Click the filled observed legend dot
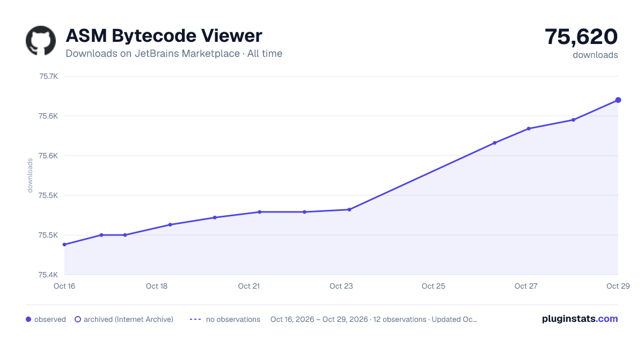The image size is (644, 338). point(28,319)
